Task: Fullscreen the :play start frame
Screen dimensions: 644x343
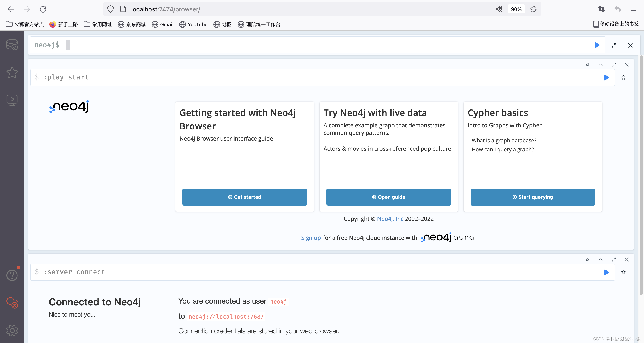Action: click(614, 65)
